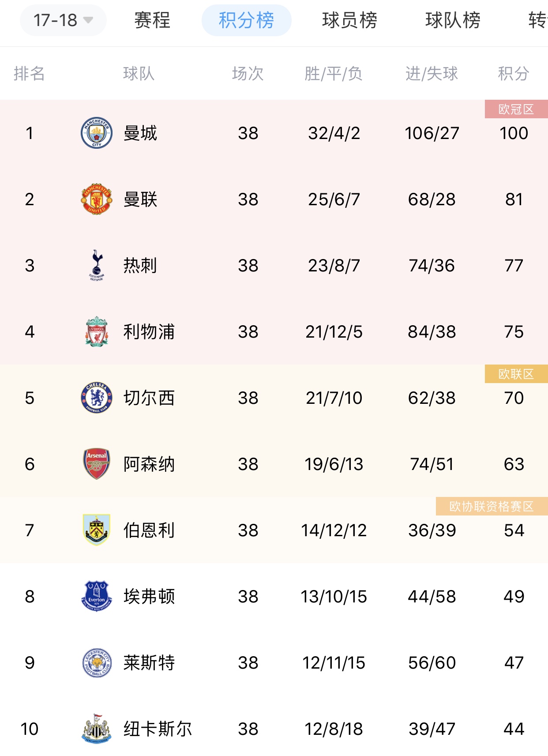Open the 球员榜 tab

(x=349, y=20)
